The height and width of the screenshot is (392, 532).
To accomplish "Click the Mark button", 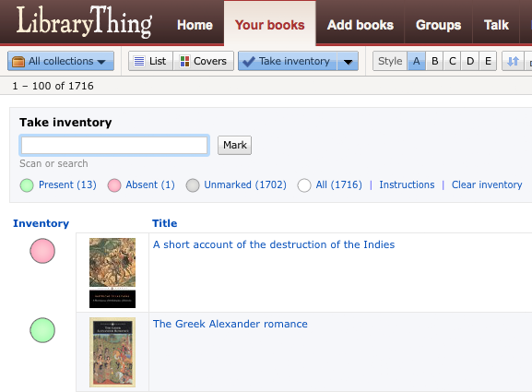I will 235,145.
